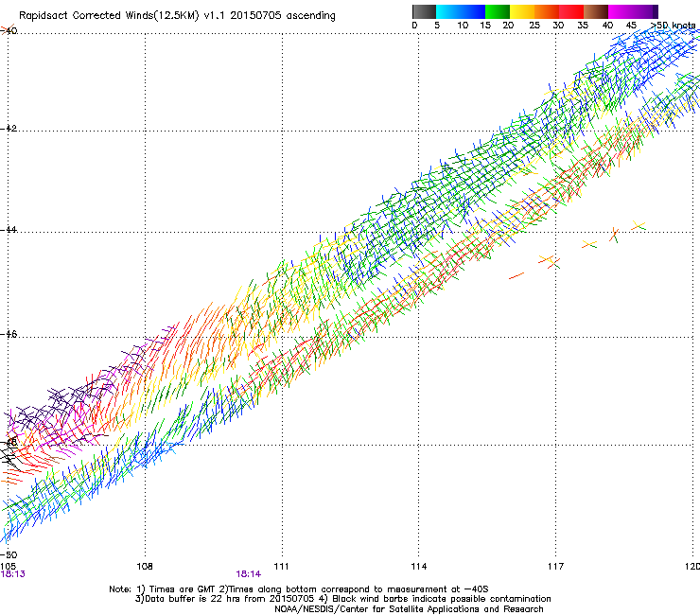The width and height of the screenshot is (700, 615).
Task: Click the Rapidscat Corrected Winds title text
Action: [177, 15]
